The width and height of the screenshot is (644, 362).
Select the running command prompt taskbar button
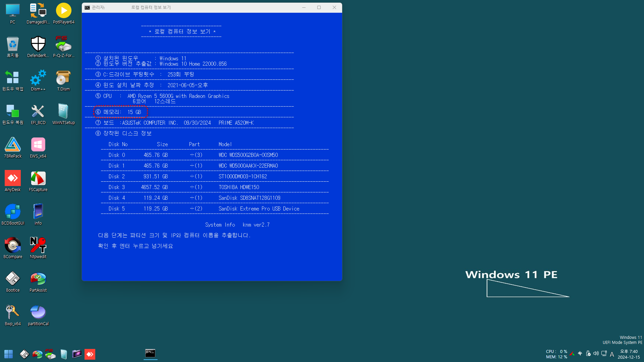[150, 353]
